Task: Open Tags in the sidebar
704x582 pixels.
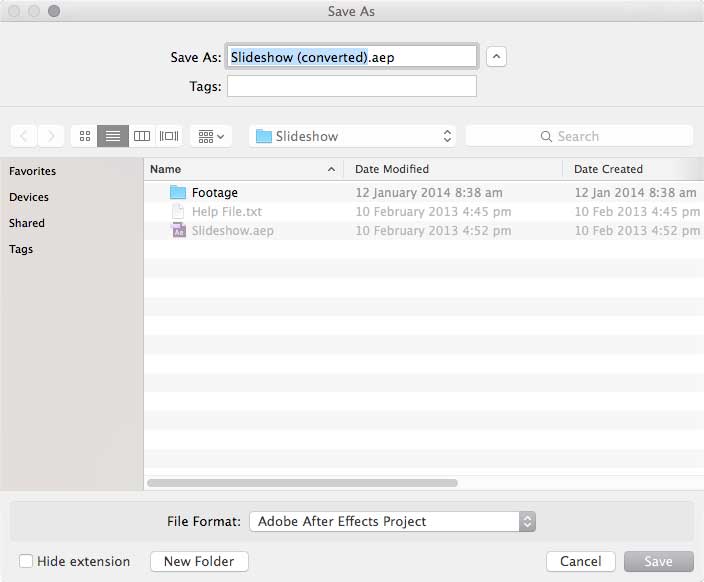Action: point(21,249)
